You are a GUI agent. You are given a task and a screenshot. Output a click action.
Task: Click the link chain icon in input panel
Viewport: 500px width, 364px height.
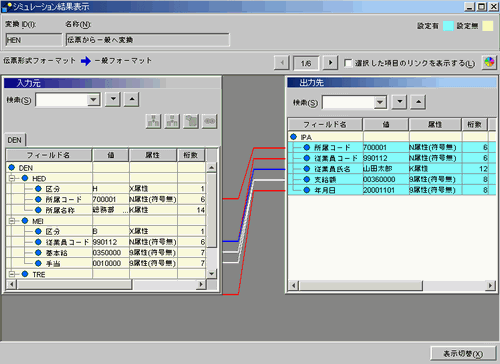[x=209, y=121]
